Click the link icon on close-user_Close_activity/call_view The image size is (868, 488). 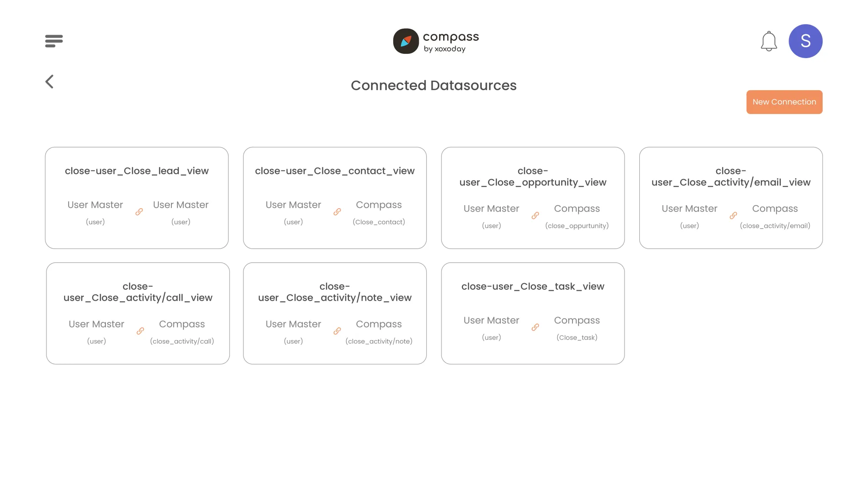(140, 331)
